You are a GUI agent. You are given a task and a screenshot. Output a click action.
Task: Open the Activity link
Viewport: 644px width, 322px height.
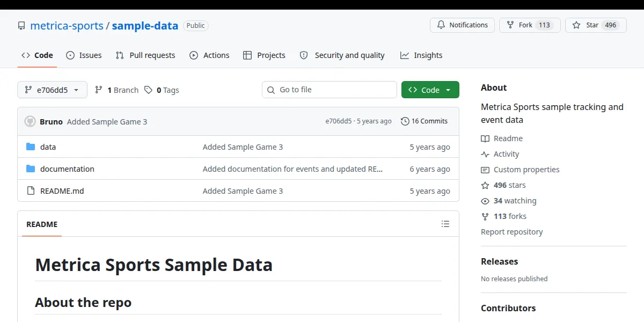tap(500, 154)
